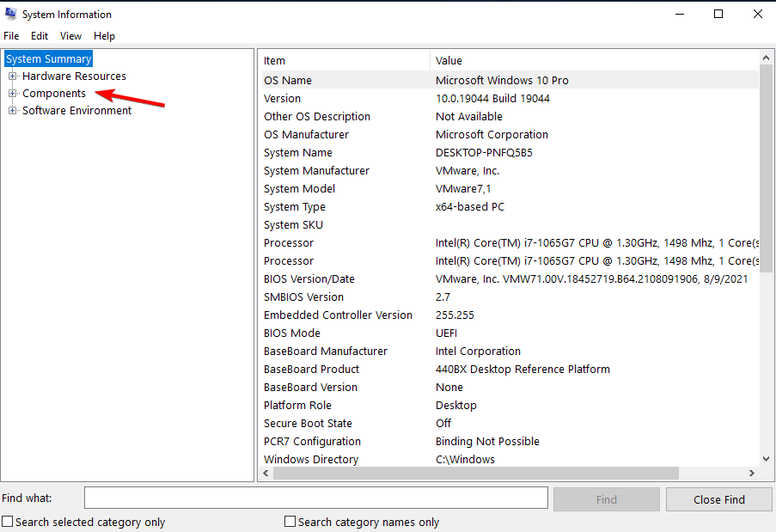Screen dimensions: 776x532
Task: Select the System Manufacturer row
Action: point(510,171)
